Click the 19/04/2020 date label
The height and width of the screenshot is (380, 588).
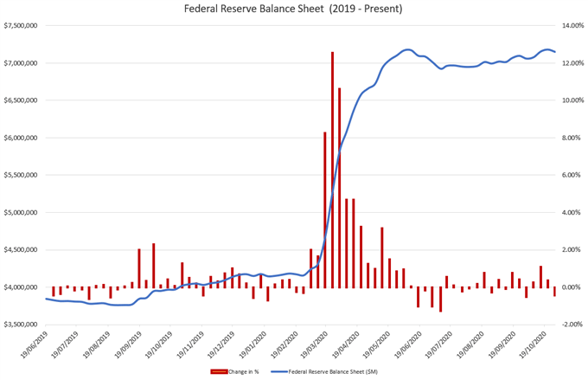click(x=345, y=345)
